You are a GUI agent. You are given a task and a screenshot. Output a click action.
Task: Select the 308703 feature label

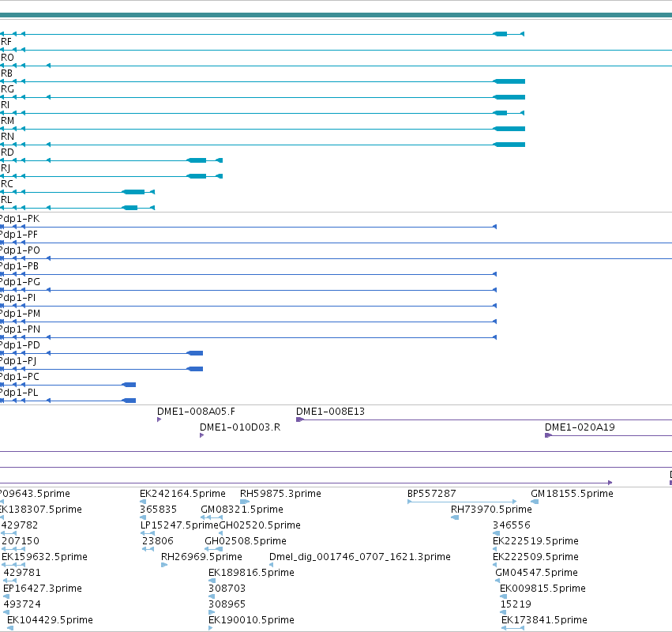click(227, 589)
